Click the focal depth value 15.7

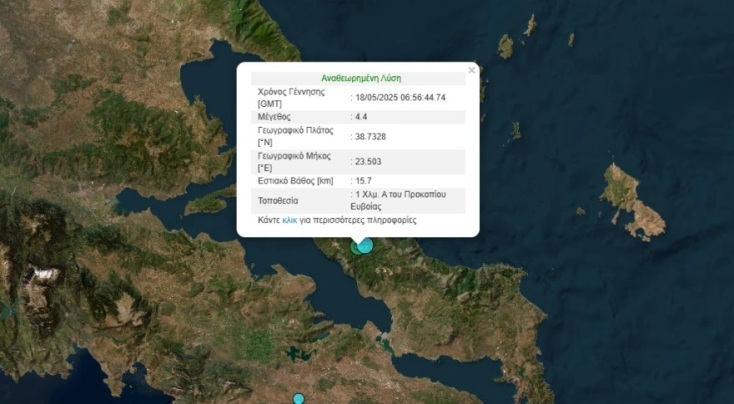click(x=363, y=181)
